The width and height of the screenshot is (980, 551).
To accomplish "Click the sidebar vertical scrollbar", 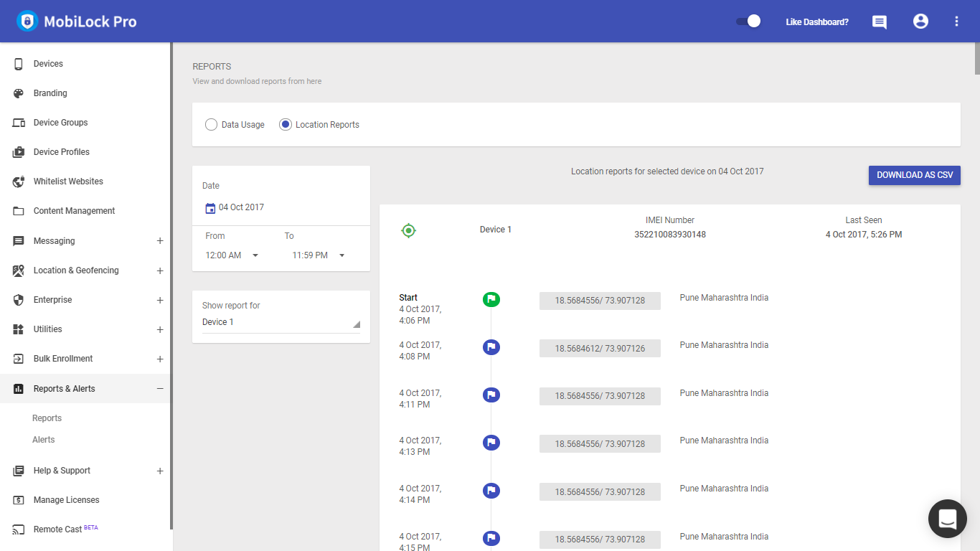I will (x=171, y=286).
